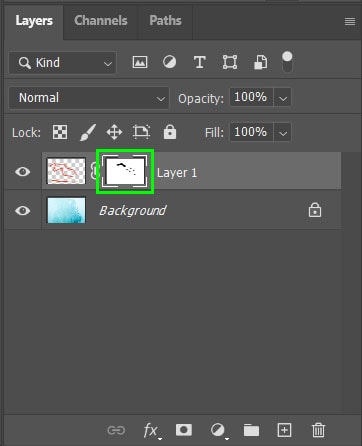Hide Layer 1 using eye icon
The height and width of the screenshot is (446, 362).
point(23,172)
